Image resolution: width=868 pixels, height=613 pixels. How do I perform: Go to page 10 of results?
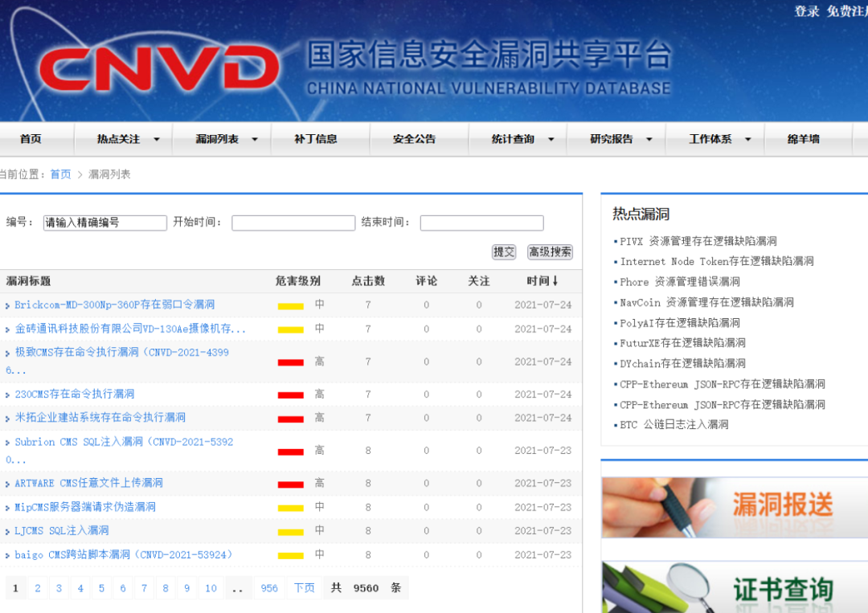211,588
